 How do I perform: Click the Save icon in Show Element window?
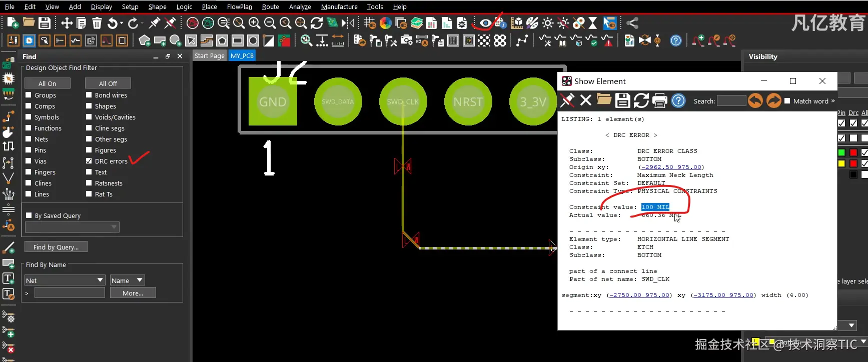pos(622,100)
